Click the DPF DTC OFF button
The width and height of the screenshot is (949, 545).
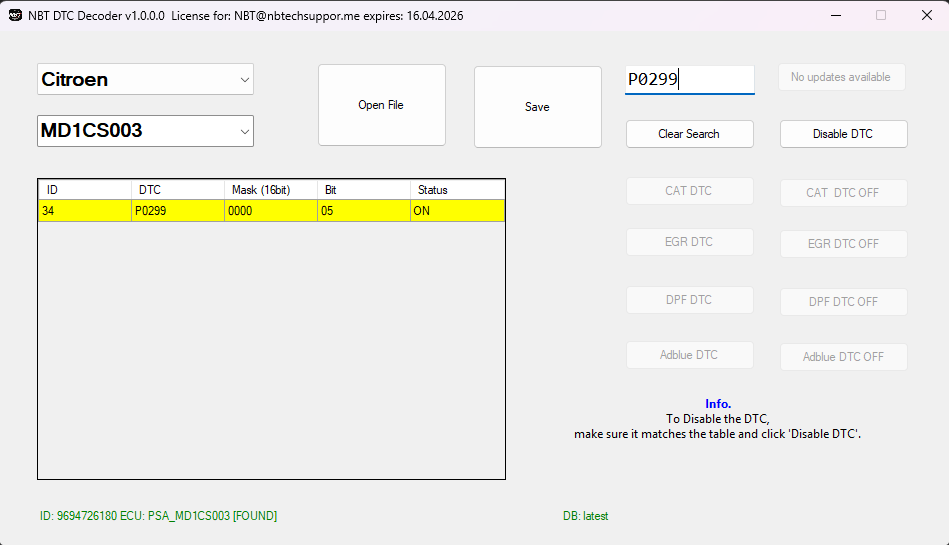click(843, 302)
